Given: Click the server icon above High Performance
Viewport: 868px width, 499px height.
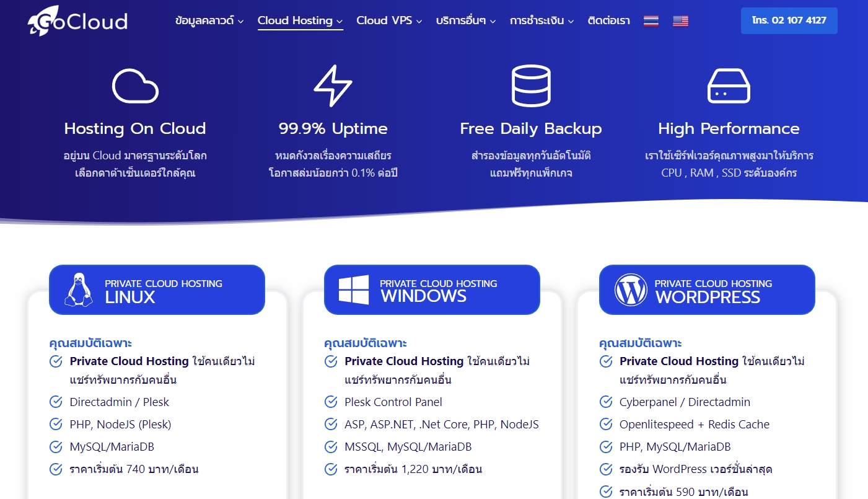Looking at the screenshot, I should click(729, 86).
